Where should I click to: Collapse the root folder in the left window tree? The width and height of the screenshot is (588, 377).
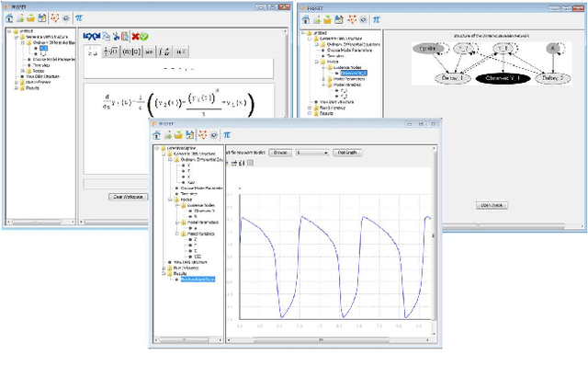(x=10, y=31)
